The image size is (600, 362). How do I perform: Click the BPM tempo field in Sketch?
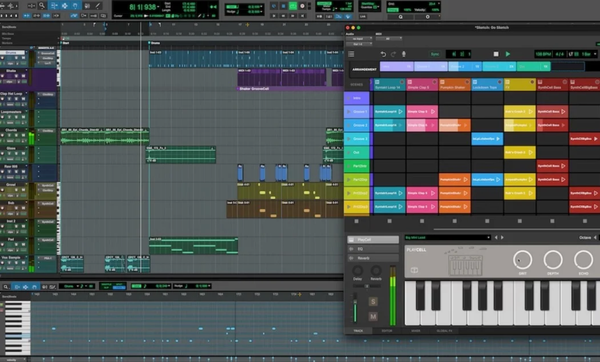coord(543,54)
